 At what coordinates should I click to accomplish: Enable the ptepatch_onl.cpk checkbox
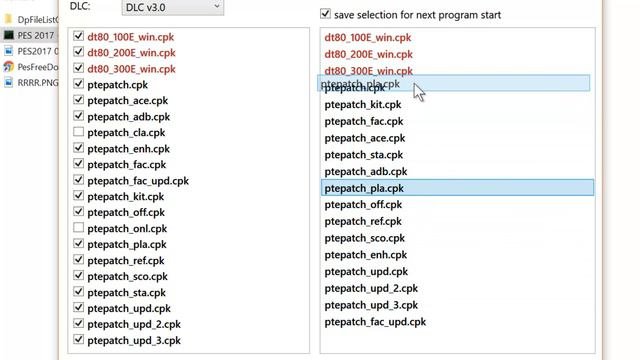pos(78,227)
